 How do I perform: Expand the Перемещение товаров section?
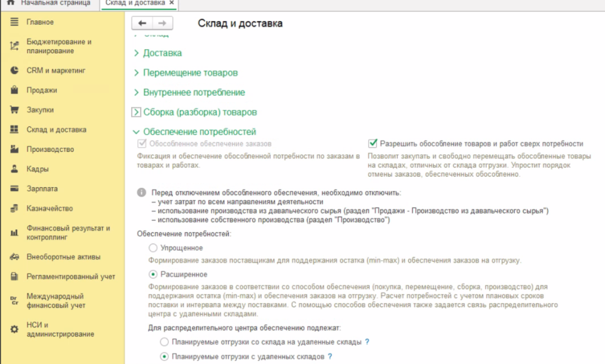pyautogui.click(x=190, y=73)
